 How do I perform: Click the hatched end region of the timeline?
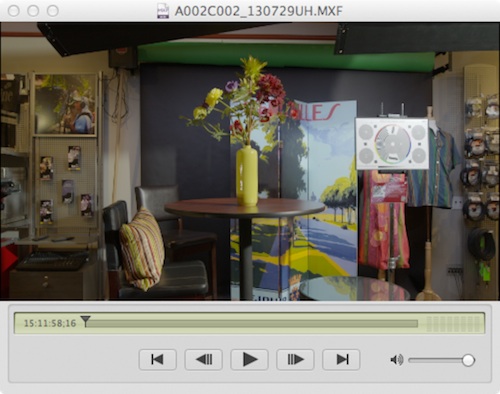[454, 323]
